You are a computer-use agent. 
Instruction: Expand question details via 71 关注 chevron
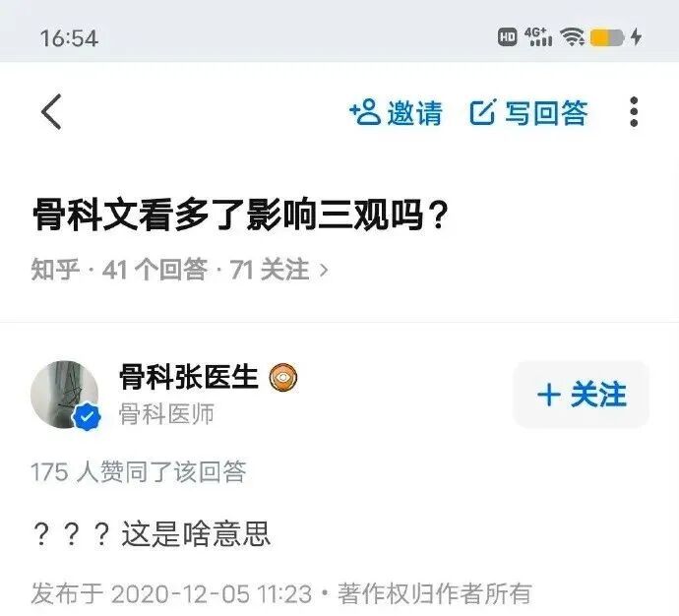[x=324, y=271]
